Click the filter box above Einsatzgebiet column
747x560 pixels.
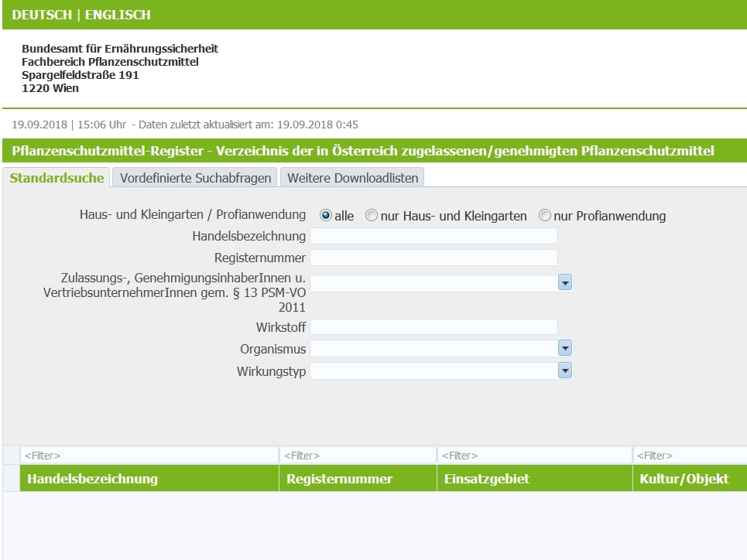point(534,456)
